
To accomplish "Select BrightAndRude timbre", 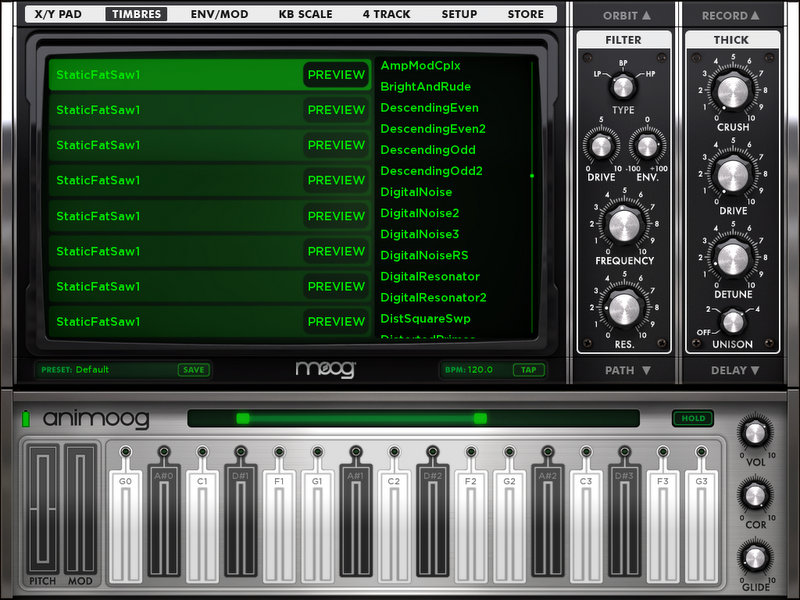I will pos(426,87).
